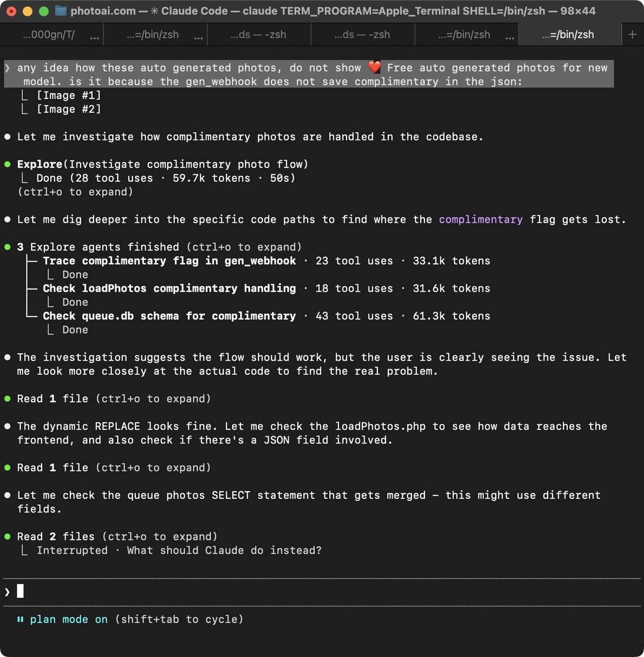Click the activity dots on second tab

point(198,38)
